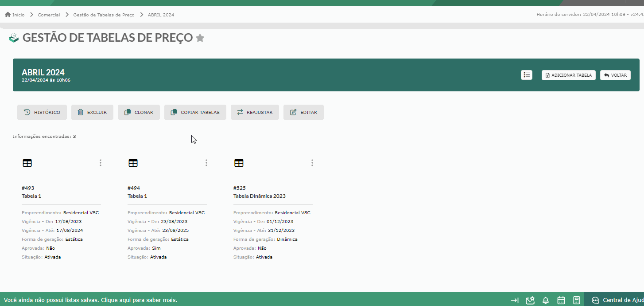Click Tabela Dinâmica 2023 title

(260, 196)
